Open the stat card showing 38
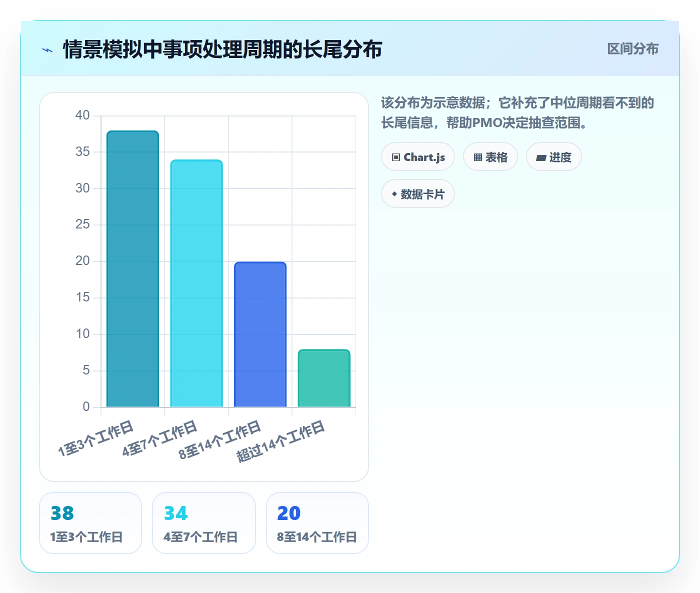The width and height of the screenshot is (700, 593). coord(90,523)
